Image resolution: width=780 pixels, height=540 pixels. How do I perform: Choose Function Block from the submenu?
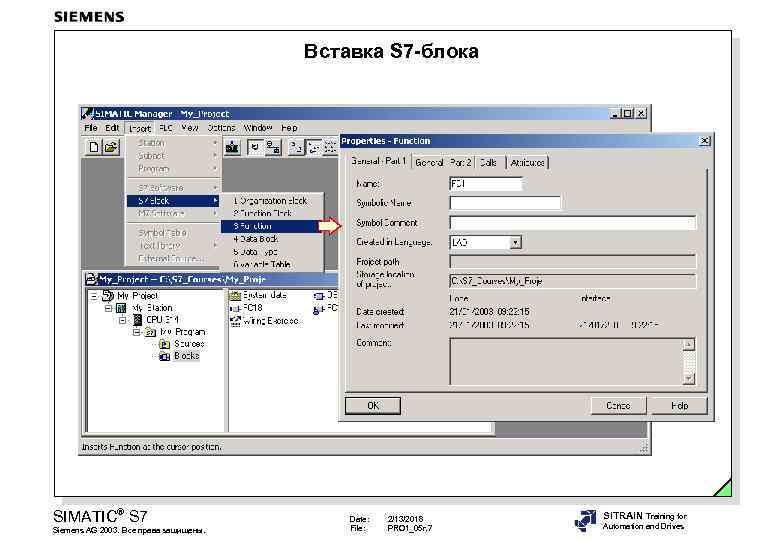tap(272, 213)
